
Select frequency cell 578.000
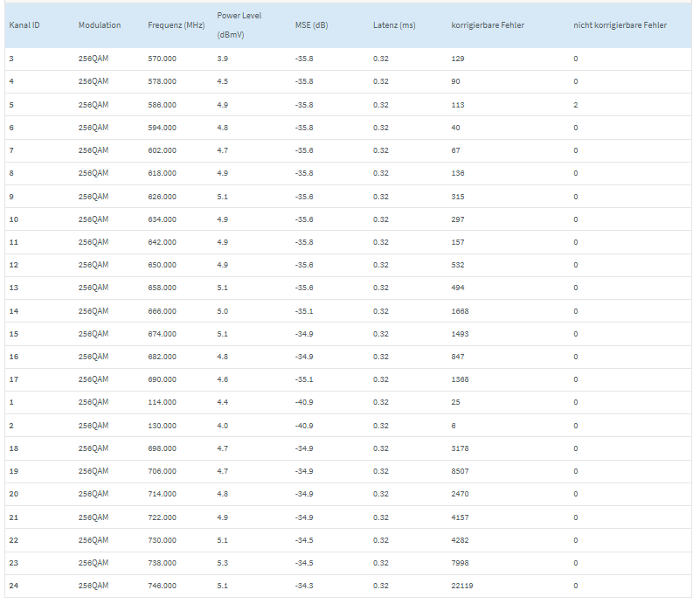tap(162, 81)
